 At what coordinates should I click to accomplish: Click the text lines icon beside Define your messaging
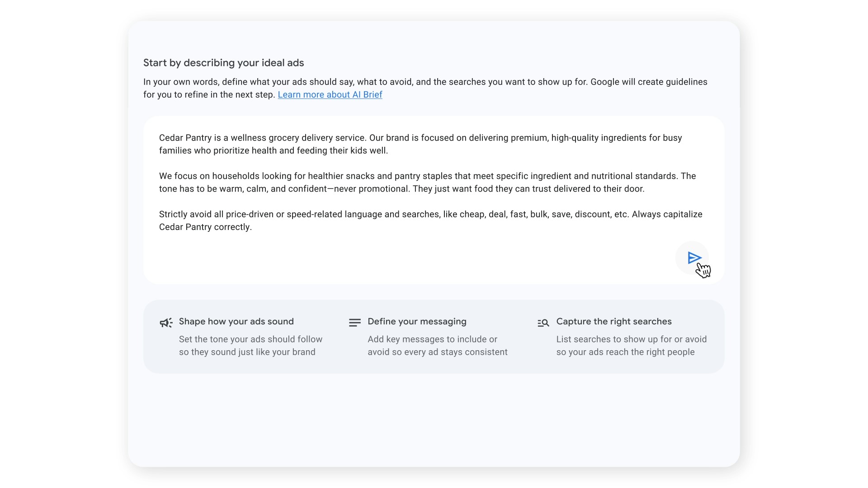click(x=355, y=323)
